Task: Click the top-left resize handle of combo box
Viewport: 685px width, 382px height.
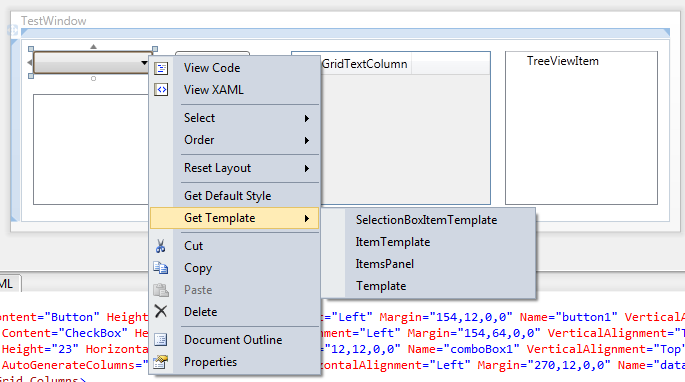Action: 31,49
